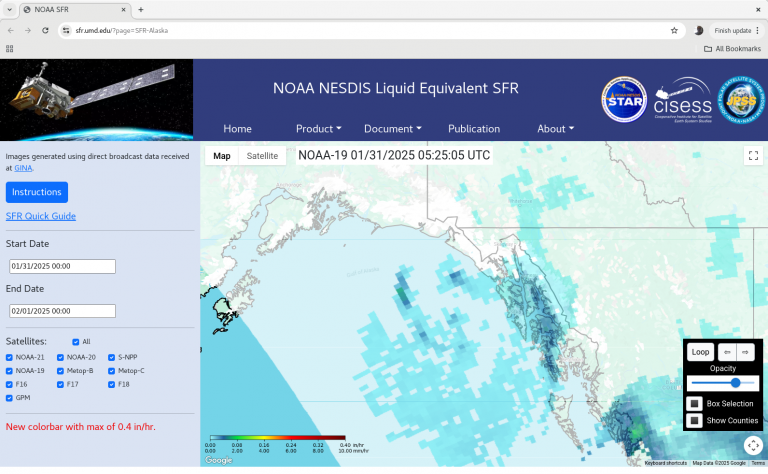The height and width of the screenshot is (474, 768).
Task: Click the browser address bar URL
Action: 121,30
